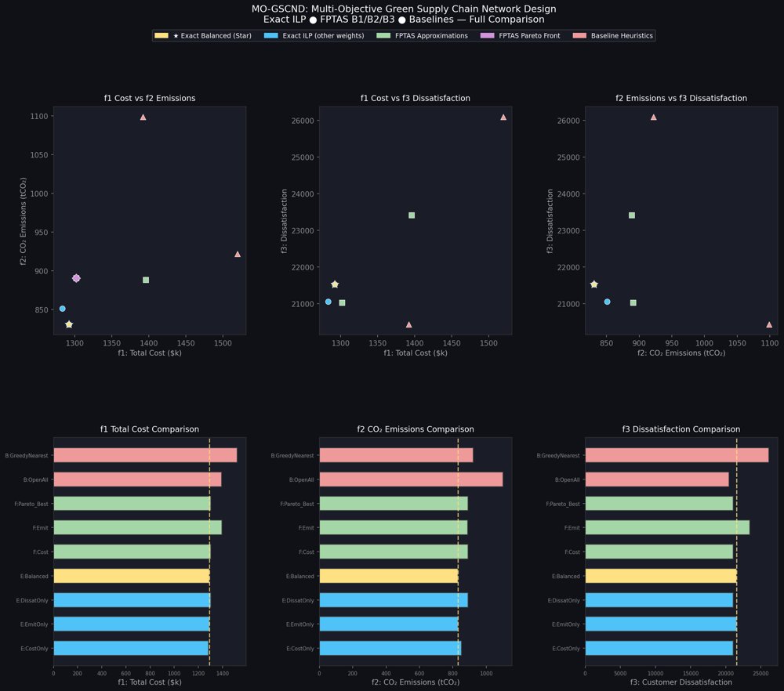Click the purple FPTAS Pareto Front legend swatch
This screenshot has height=691, width=784.
pyautogui.click(x=487, y=35)
